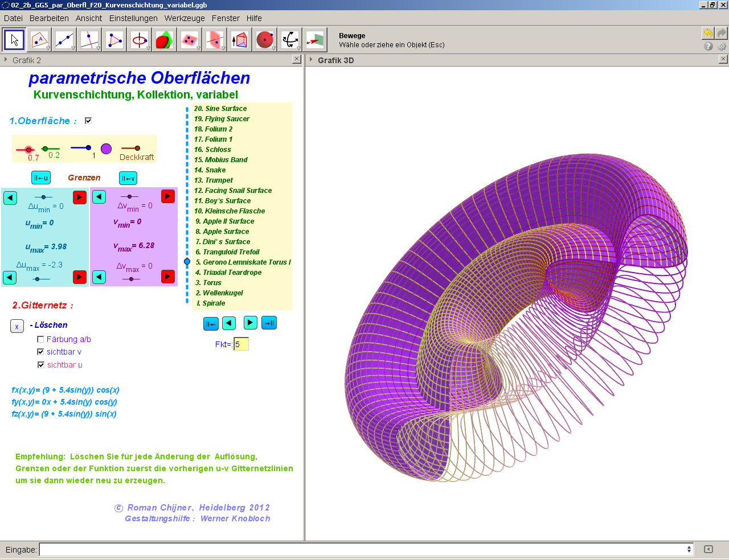This screenshot has width=729, height=560.
Task: Select the Move (Bewege) arrow tool
Action: click(14, 40)
